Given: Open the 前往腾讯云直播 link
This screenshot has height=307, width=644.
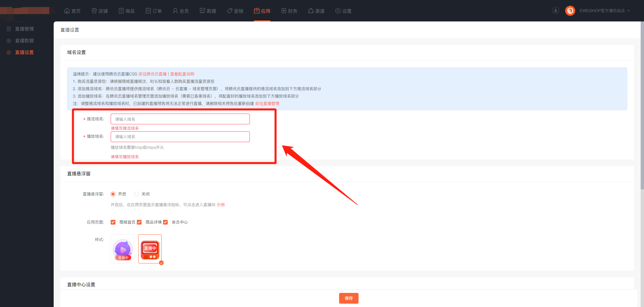Looking at the screenshot, I should pyautogui.click(x=153, y=74).
